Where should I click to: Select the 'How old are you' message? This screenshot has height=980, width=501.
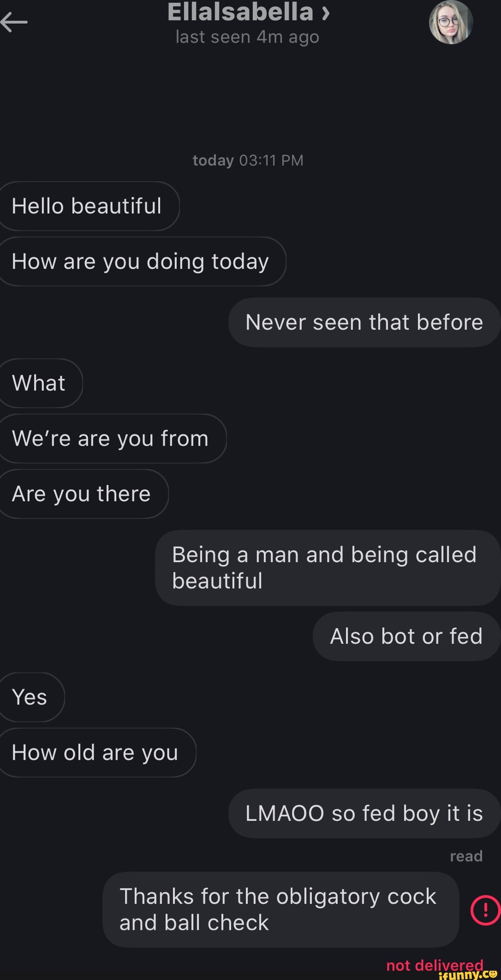point(96,752)
